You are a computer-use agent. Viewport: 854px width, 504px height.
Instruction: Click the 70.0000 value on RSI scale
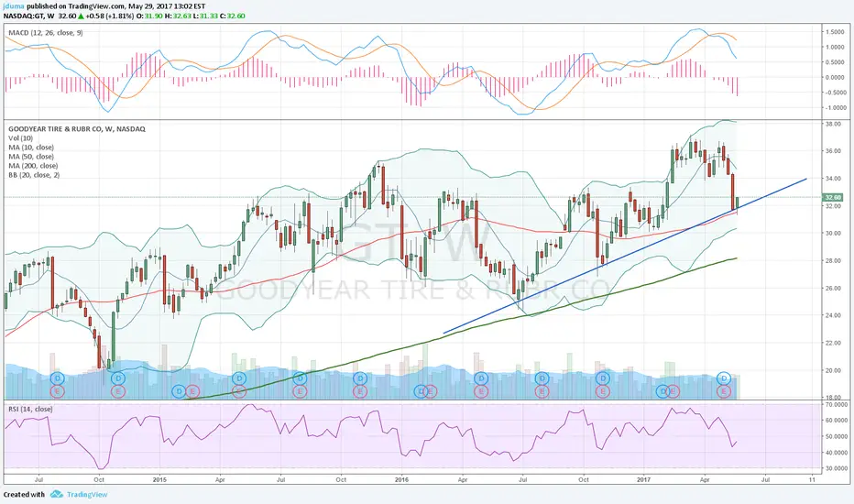click(x=836, y=405)
